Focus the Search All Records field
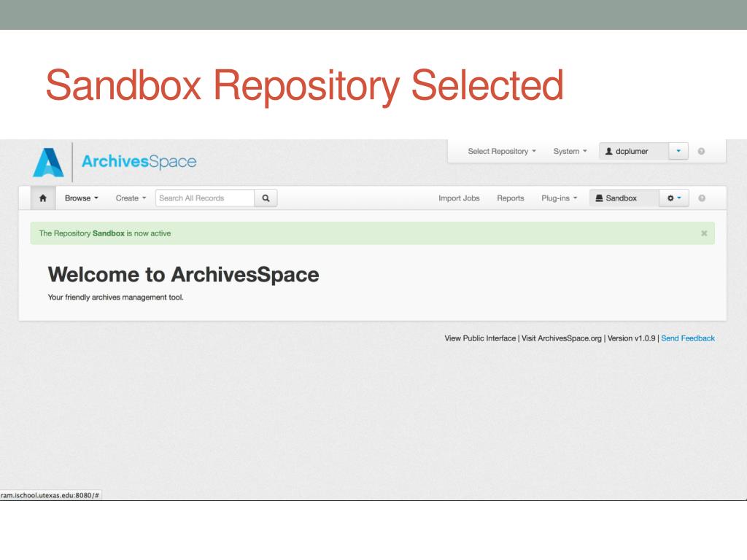This screenshot has width=747, height=560. pos(205,198)
